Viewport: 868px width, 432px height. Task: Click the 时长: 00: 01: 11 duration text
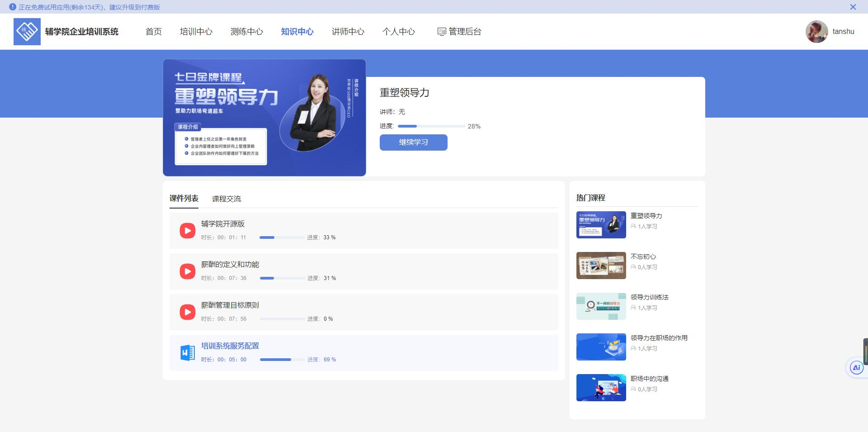(x=224, y=237)
